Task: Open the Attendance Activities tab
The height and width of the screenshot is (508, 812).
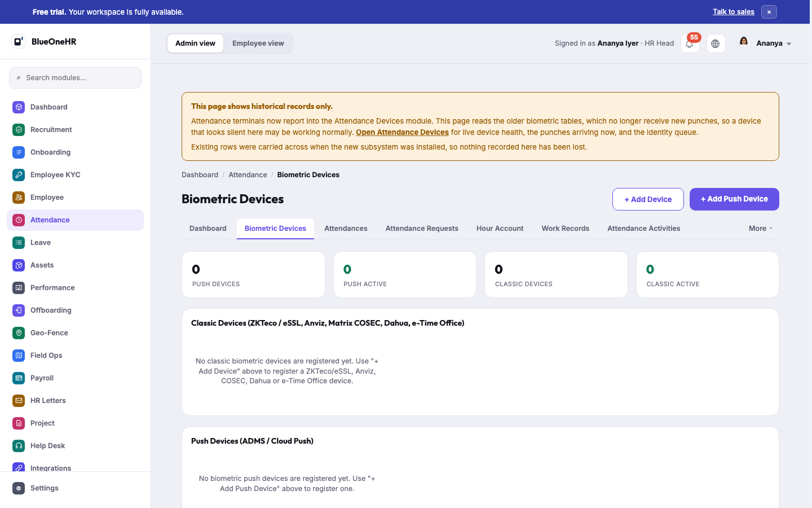Action: click(x=644, y=229)
